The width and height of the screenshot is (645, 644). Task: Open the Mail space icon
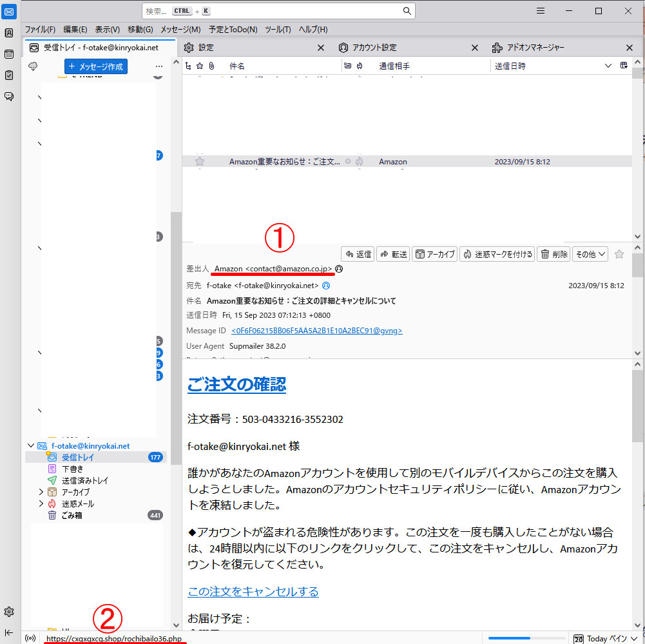pyautogui.click(x=8, y=12)
